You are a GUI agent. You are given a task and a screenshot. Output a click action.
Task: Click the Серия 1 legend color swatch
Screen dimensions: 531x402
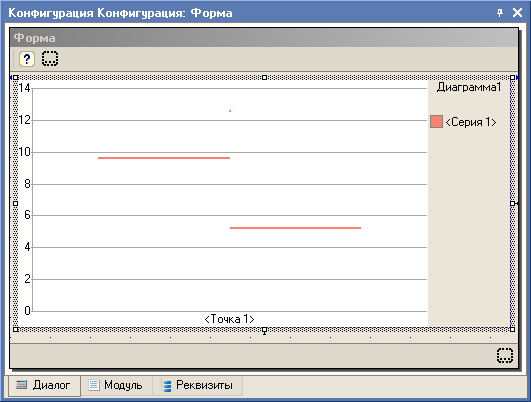(x=437, y=122)
